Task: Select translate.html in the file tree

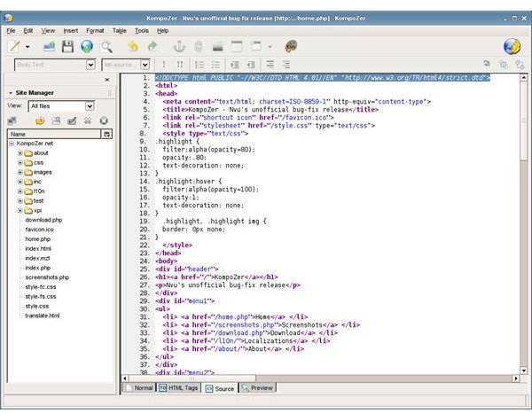Action: coord(42,316)
